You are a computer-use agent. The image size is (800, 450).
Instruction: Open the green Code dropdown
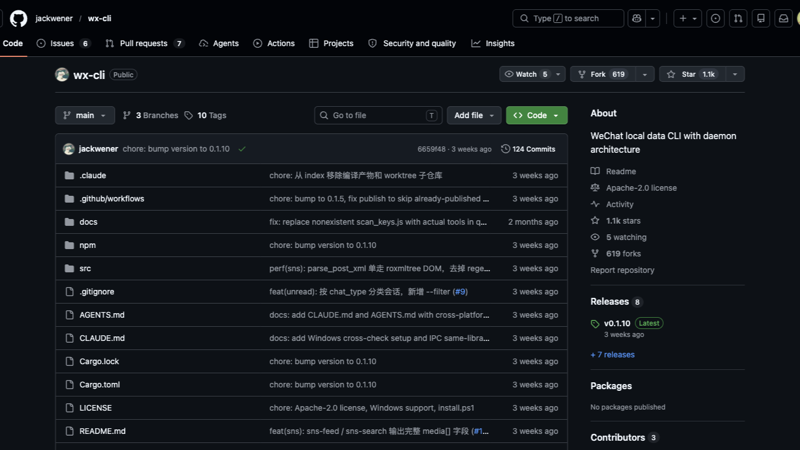tap(537, 115)
